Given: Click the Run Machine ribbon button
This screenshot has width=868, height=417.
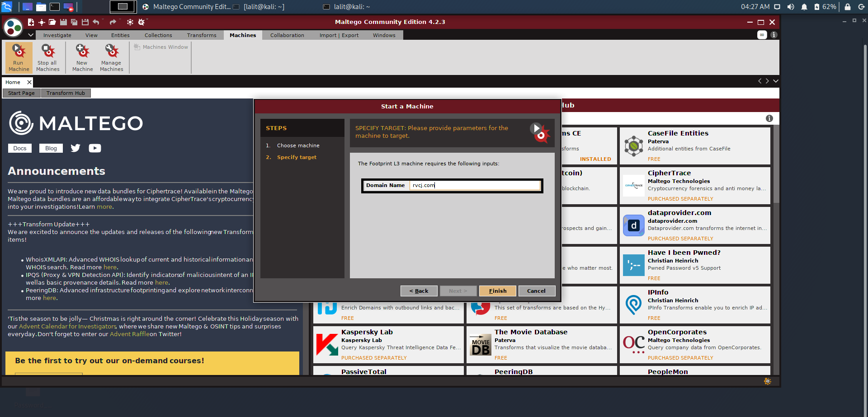Looking at the screenshot, I should pos(19,57).
